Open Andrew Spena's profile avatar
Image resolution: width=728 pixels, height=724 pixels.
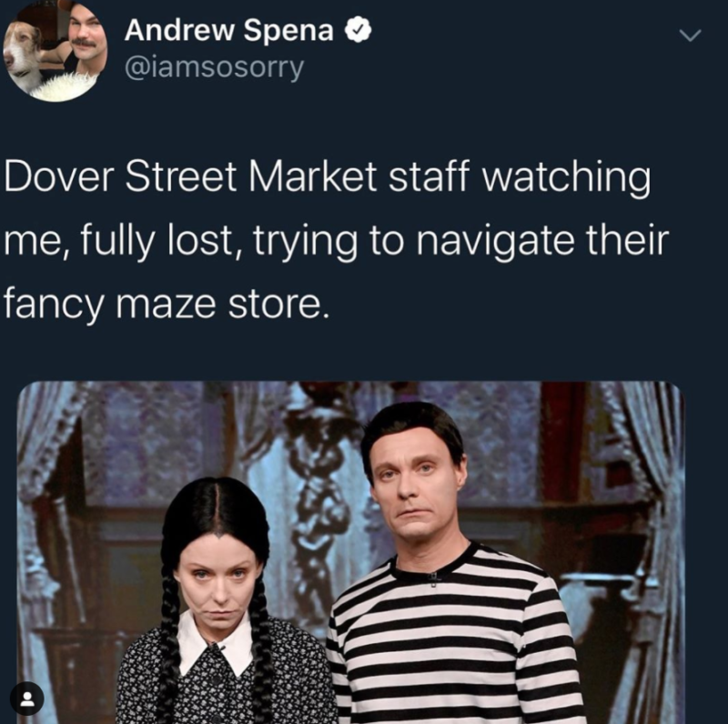(x=56, y=49)
